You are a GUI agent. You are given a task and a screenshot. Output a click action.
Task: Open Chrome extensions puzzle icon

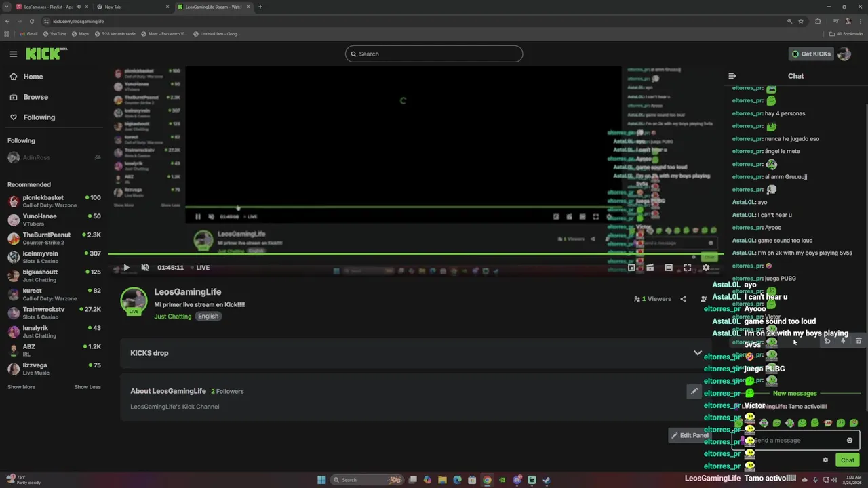click(x=818, y=21)
